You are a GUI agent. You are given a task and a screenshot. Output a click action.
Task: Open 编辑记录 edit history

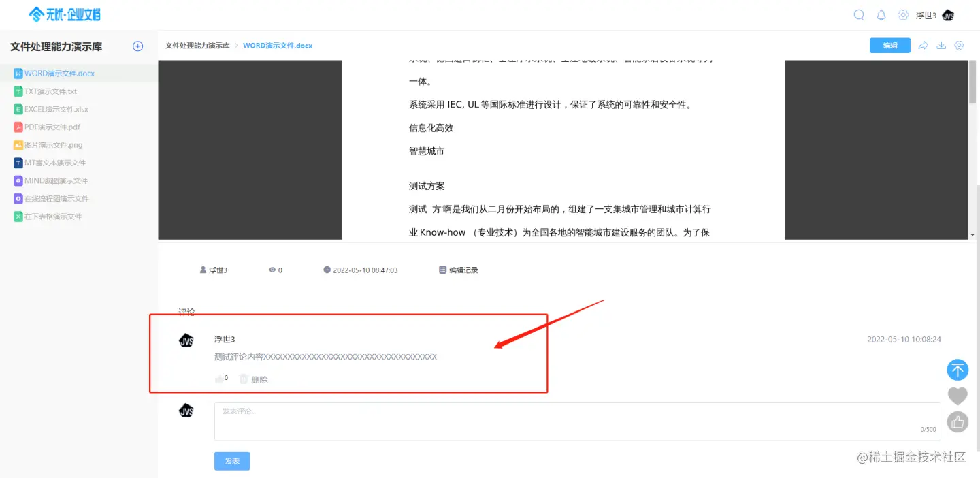point(459,270)
